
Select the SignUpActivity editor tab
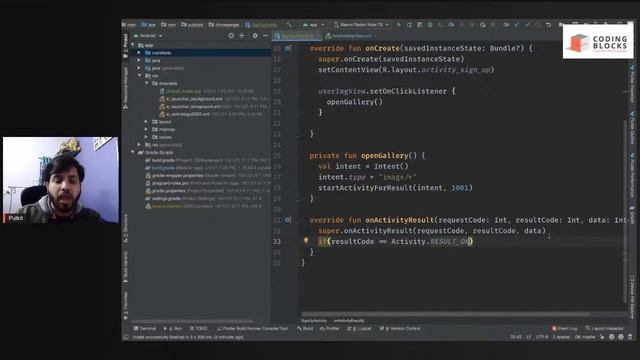pyautogui.click(x=297, y=36)
